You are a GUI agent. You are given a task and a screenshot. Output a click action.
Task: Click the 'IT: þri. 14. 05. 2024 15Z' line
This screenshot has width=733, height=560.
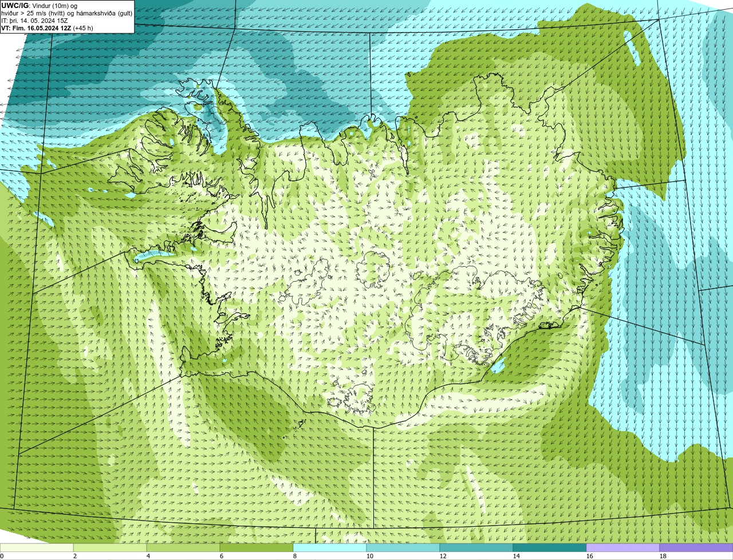pos(34,20)
